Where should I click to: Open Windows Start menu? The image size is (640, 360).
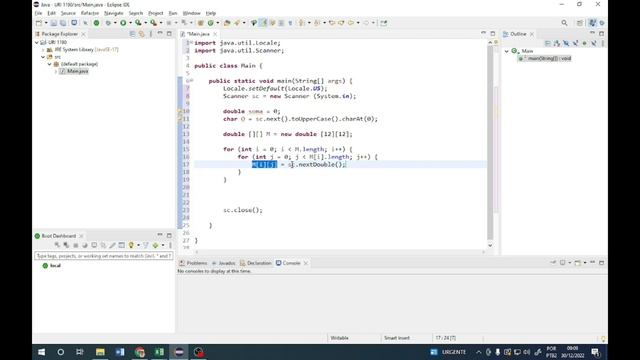[41, 352]
